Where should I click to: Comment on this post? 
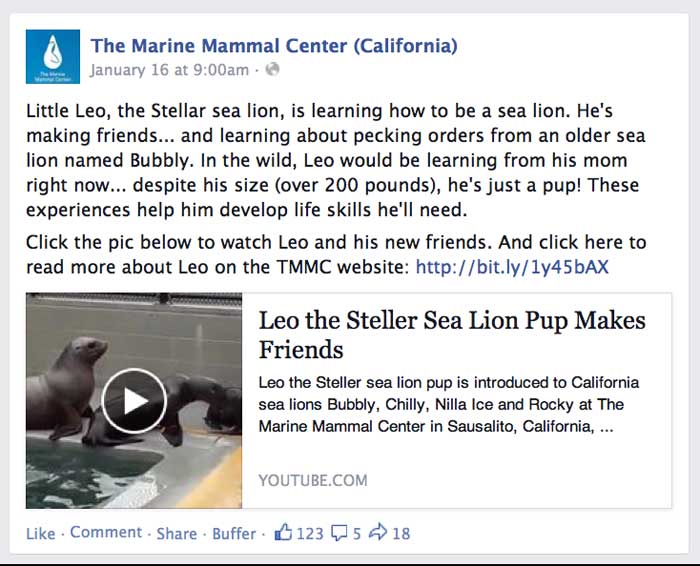(106, 533)
